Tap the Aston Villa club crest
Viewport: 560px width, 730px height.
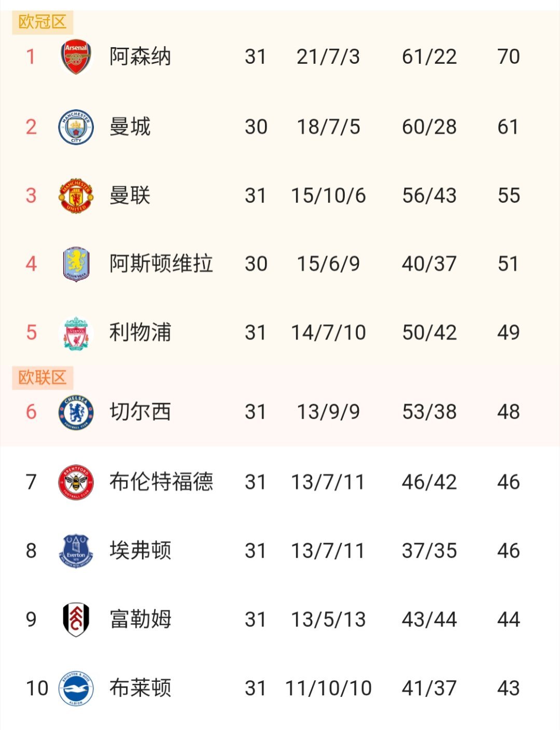[x=76, y=264]
